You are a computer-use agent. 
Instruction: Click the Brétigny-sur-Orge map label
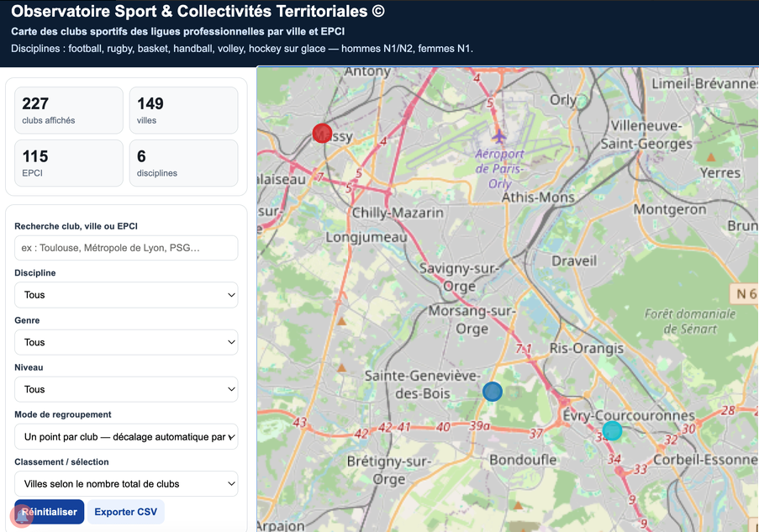point(388,470)
